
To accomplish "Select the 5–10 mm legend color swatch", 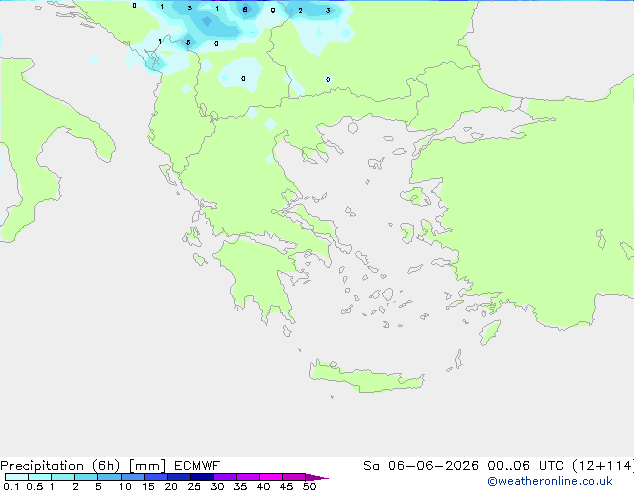I will pyautogui.click(x=109, y=477).
